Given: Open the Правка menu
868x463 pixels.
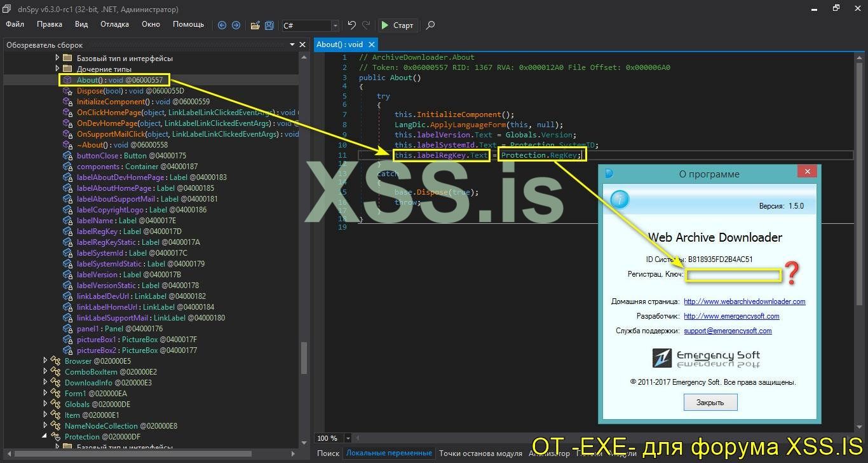Looking at the screenshot, I should pyautogui.click(x=50, y=24).
